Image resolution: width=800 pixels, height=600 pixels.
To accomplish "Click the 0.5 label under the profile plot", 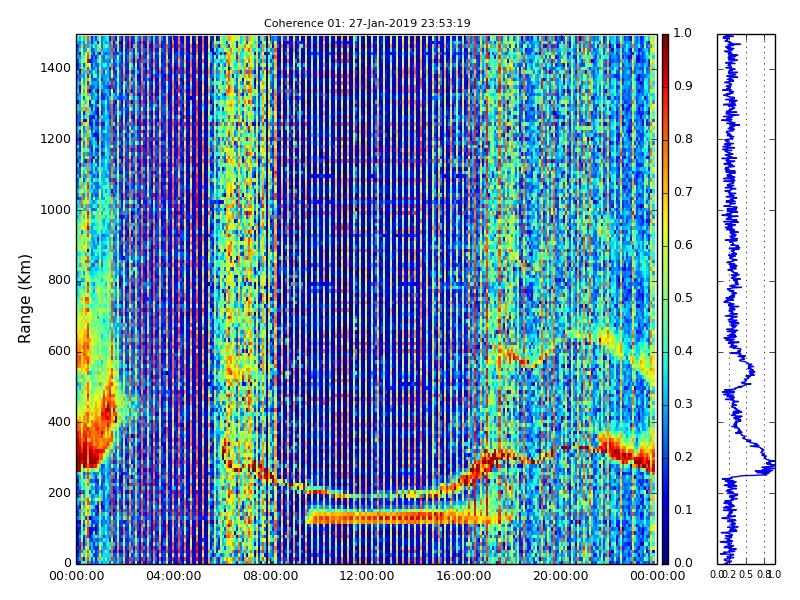I will click(746, 574).
